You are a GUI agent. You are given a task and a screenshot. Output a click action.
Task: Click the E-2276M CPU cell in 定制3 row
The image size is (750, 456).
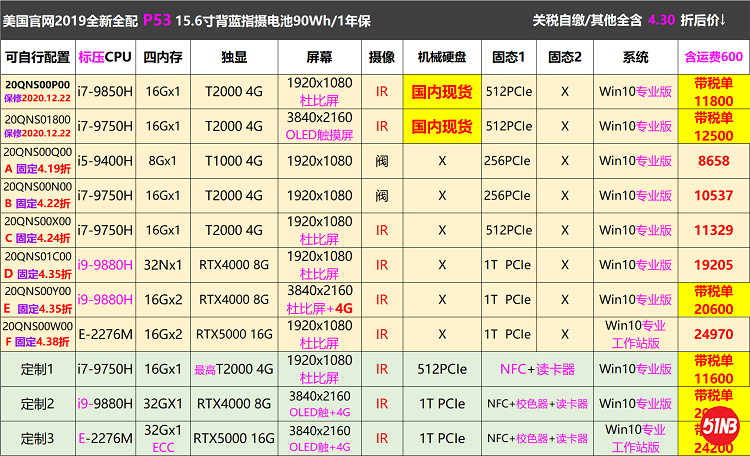point(105,438)
